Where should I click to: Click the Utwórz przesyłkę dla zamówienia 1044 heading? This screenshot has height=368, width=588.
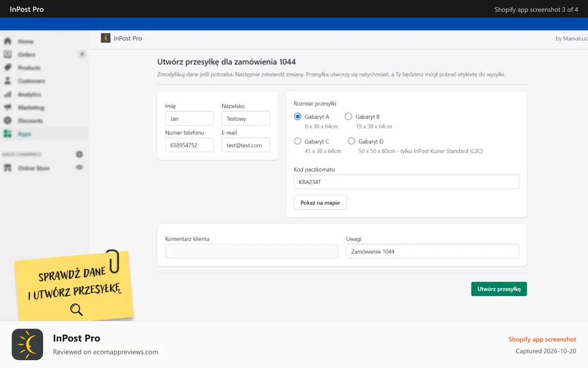(226, 62)
